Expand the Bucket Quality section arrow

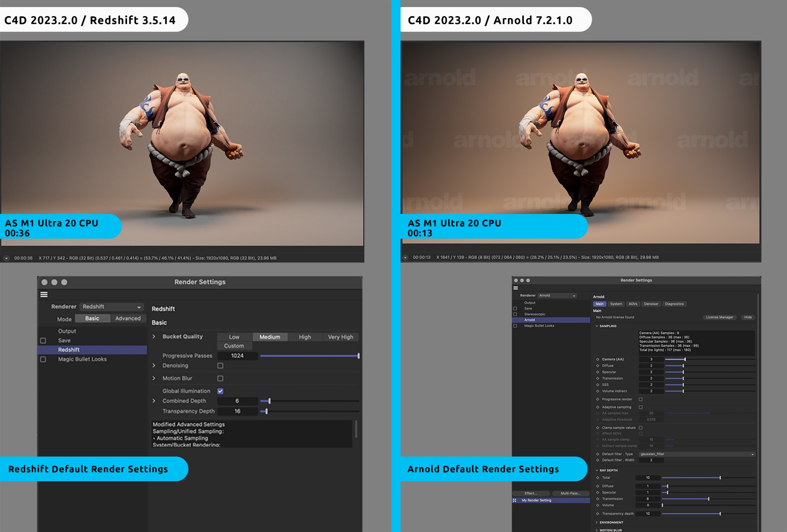tap(154, 337)
